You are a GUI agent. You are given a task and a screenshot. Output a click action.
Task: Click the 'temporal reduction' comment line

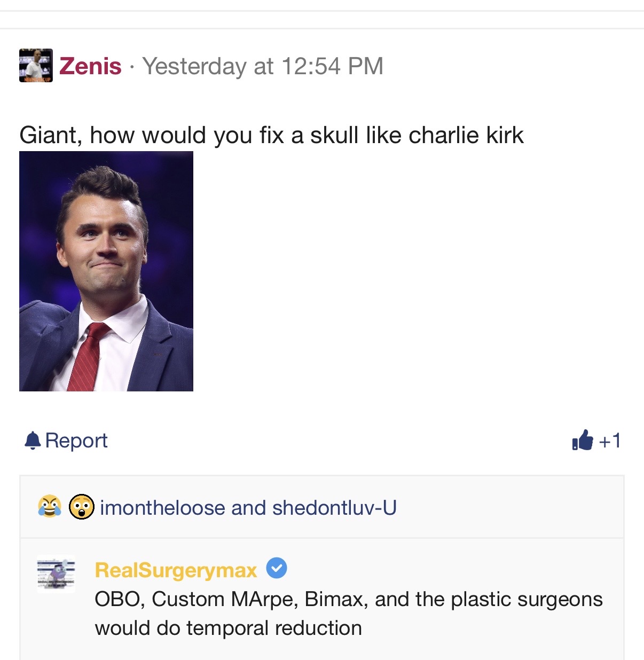pyautogui.click(x=229, y=628)
